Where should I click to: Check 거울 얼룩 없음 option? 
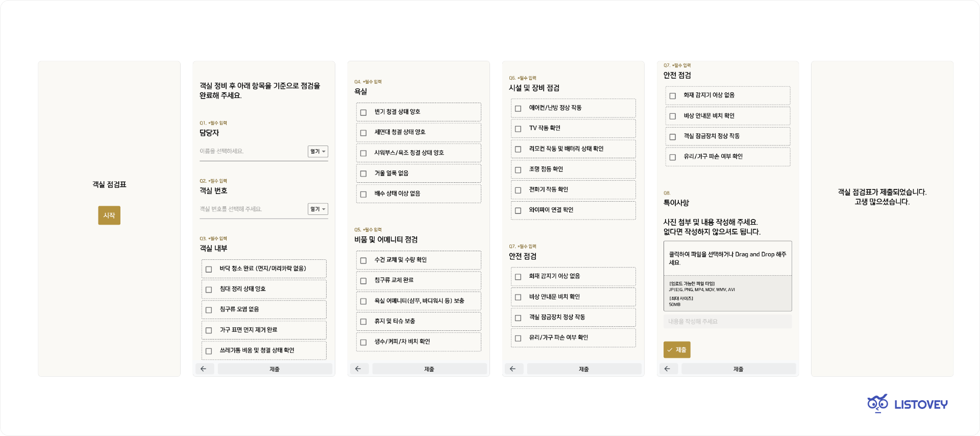click(x=363, y=174)
